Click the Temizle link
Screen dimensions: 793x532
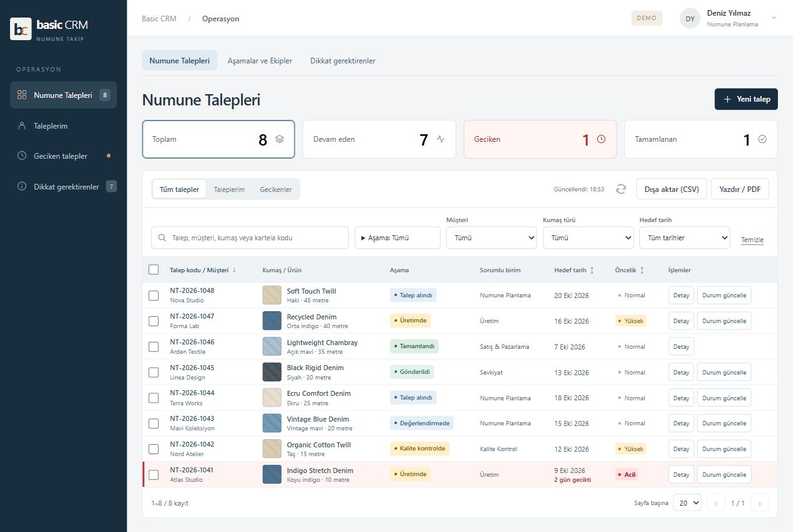click(752, 240)
